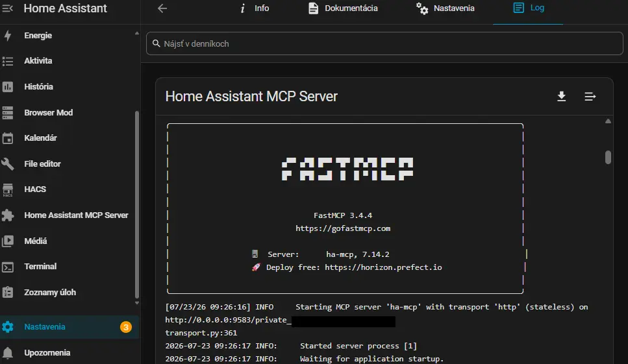Viewport: 628px width, 364px height.
Task: Click the search logs input field
Action: (x=384, y=43)
